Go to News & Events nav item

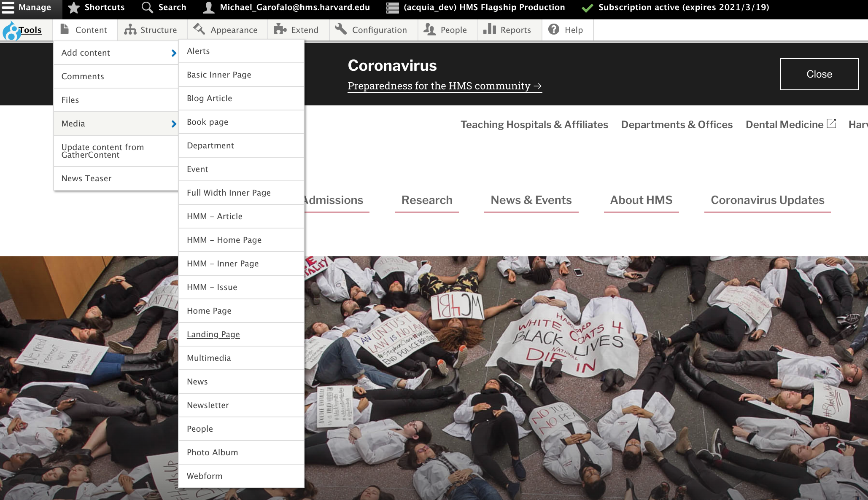pyautogui.click(x=531, y=200)
